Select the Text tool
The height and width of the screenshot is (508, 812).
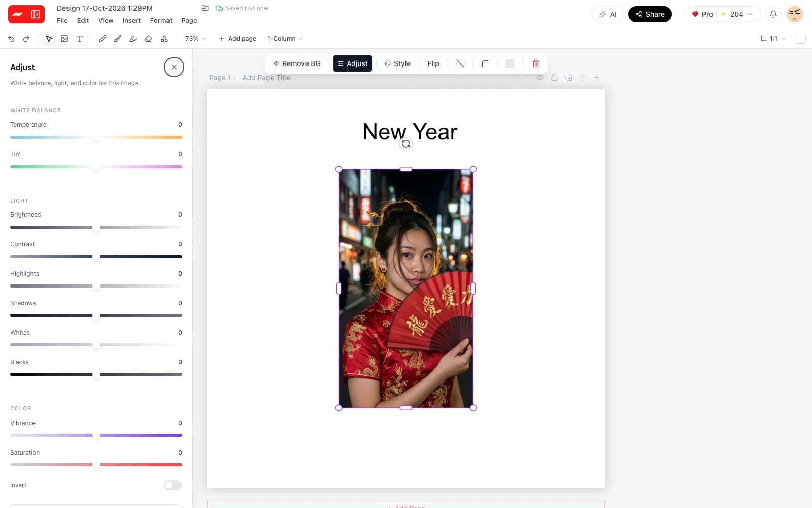click(x=80, y=39)
